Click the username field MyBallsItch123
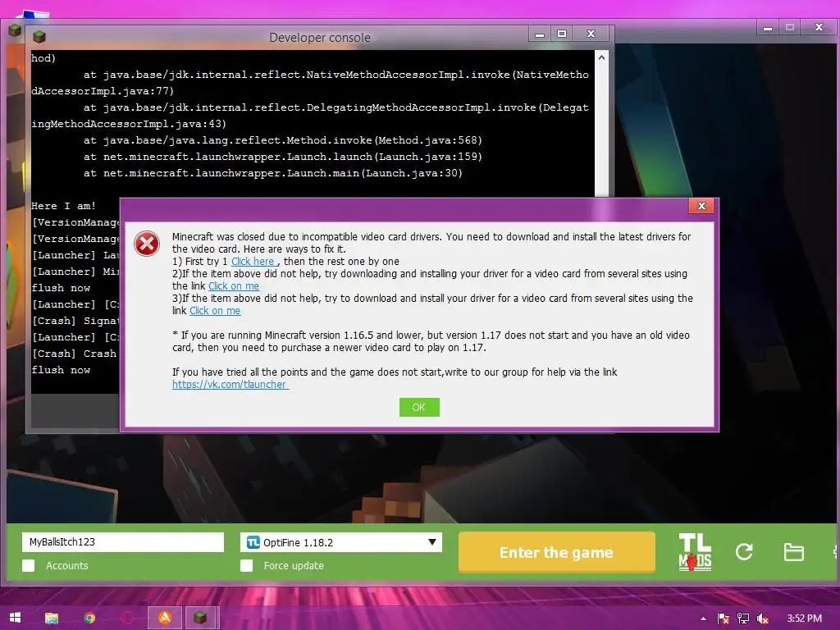The image size is (840, 630). [x=123, y=542]
